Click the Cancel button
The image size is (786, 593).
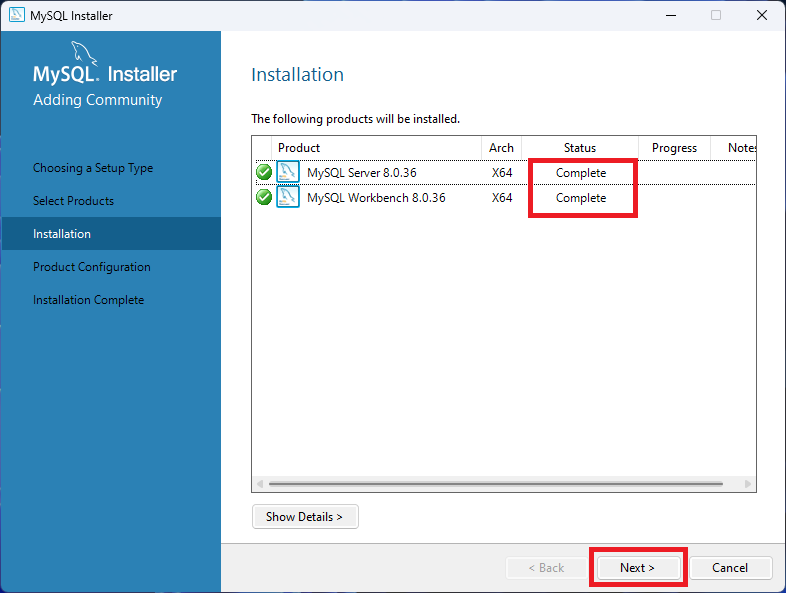pyautogui.click(x=730, y=567)
